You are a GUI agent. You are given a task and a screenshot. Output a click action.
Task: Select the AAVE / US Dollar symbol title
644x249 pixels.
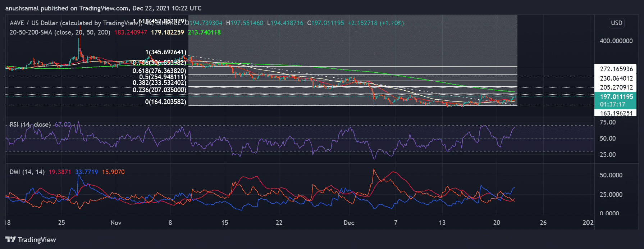34,23
